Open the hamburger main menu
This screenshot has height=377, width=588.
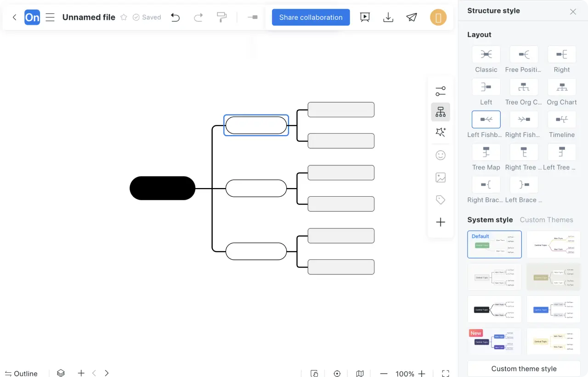pyautogui.click(x=50, y=17)
